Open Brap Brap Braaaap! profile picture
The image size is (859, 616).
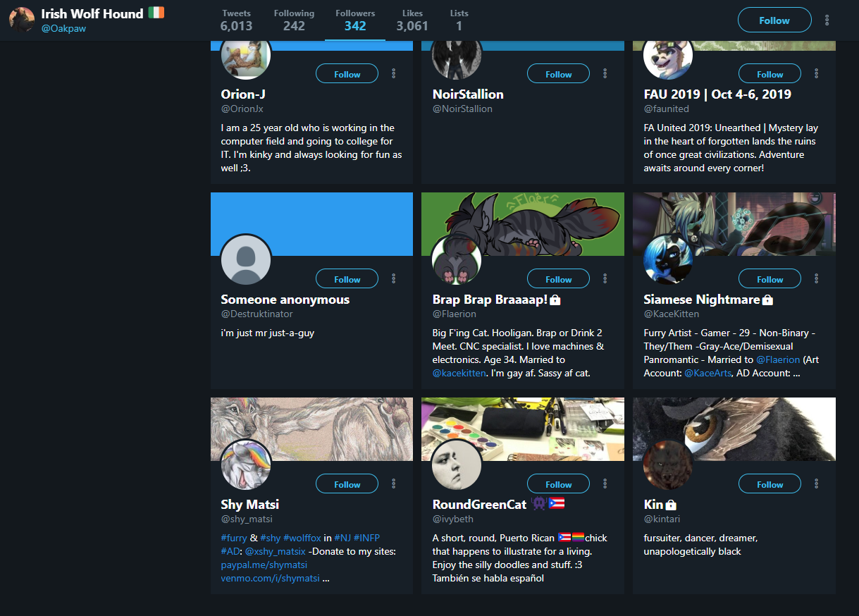click(457, 259)
